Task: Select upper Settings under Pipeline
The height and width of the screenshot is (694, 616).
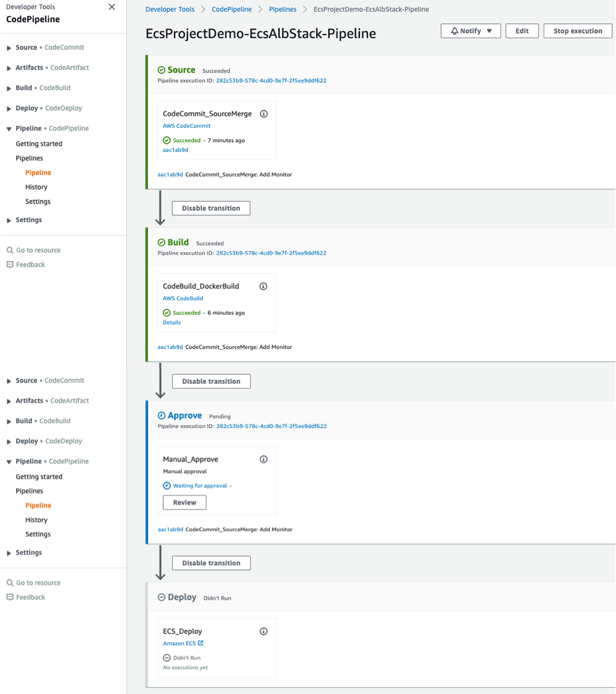Action: coord(38,201)
